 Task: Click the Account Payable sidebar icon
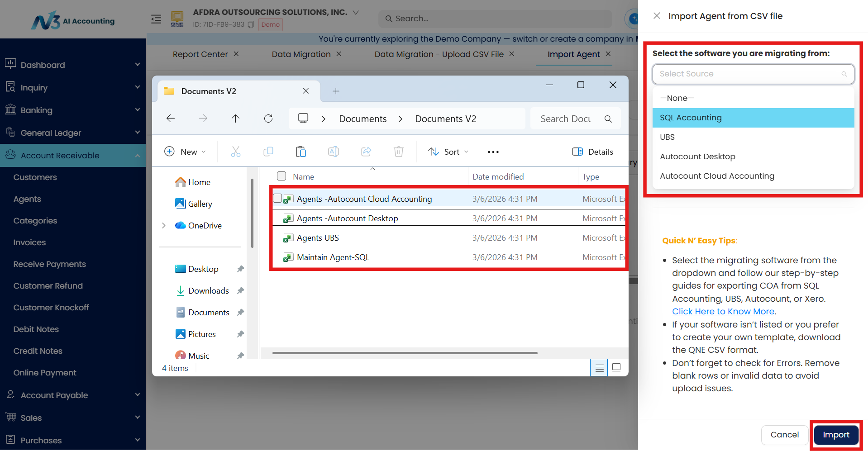[x=10, y=394]
